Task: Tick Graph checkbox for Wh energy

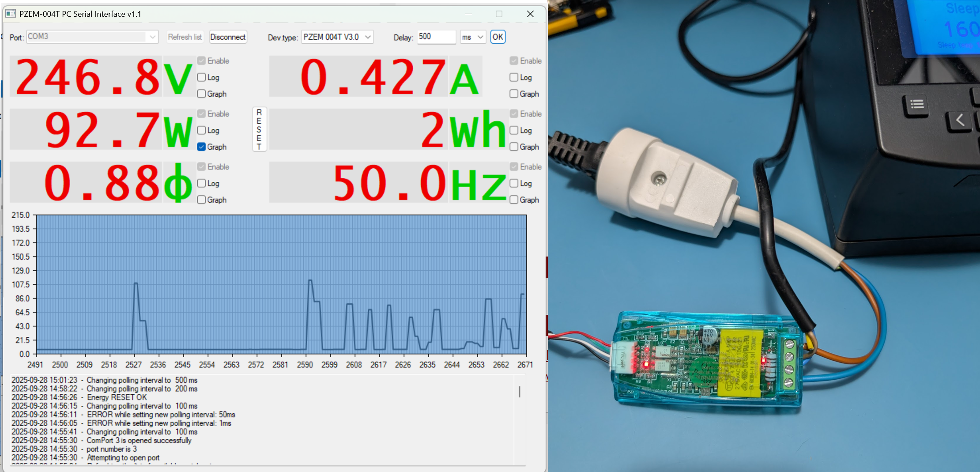Action: [x=514, y=147]
